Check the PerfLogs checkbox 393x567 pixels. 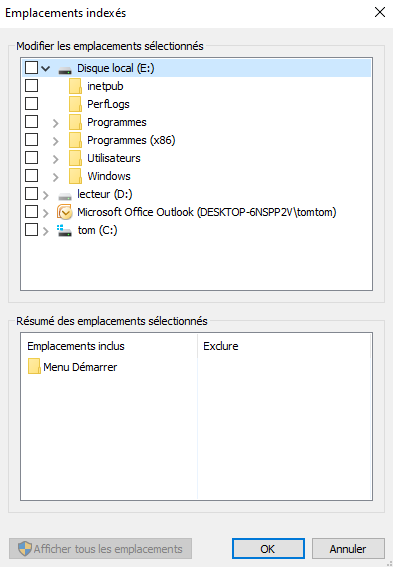(31, 103)
